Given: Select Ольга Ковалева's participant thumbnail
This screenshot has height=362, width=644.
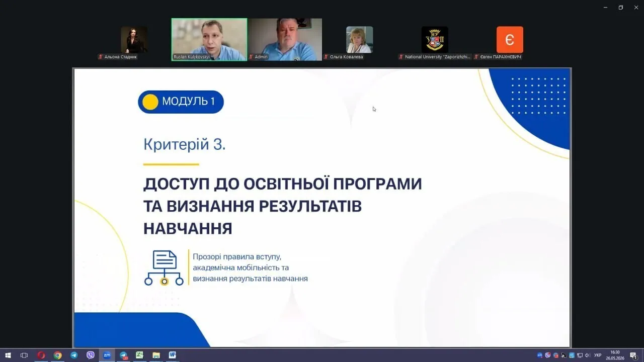Looking at the screenshot, I should (x=359, y=40).
